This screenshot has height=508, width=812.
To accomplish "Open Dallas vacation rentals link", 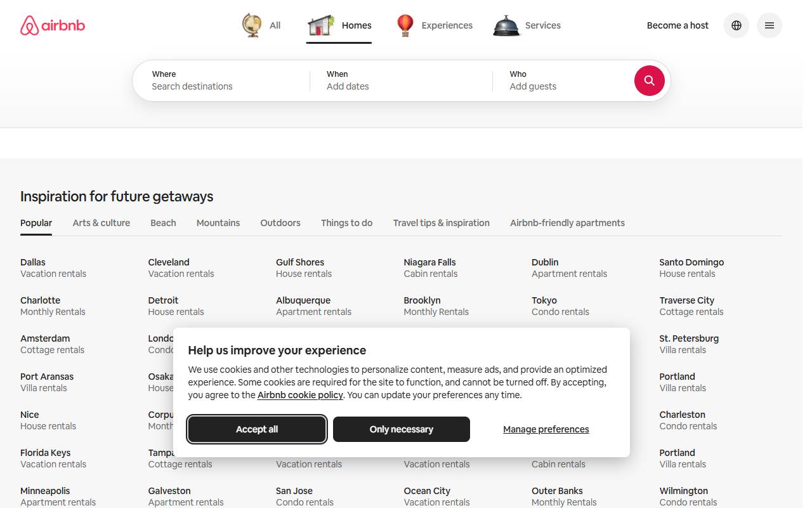I will [x=53, y=268].
